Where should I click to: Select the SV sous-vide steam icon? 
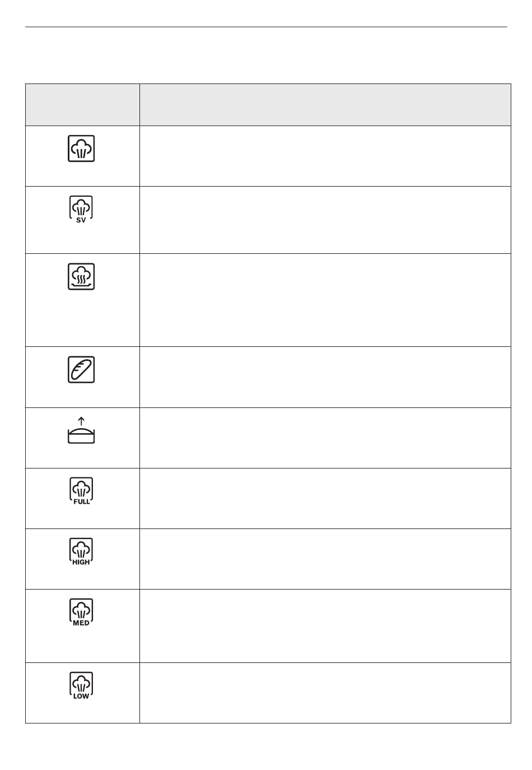81,210
